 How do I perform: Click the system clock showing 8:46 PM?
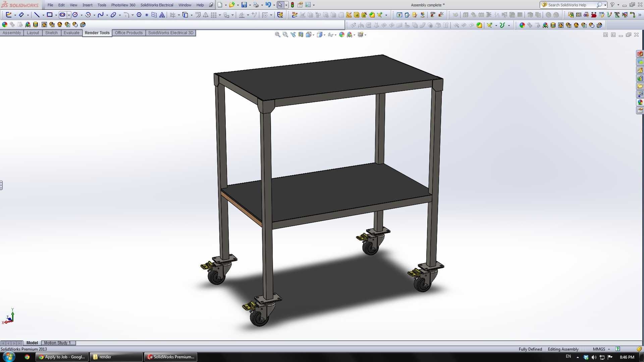[x=627, y=357]
